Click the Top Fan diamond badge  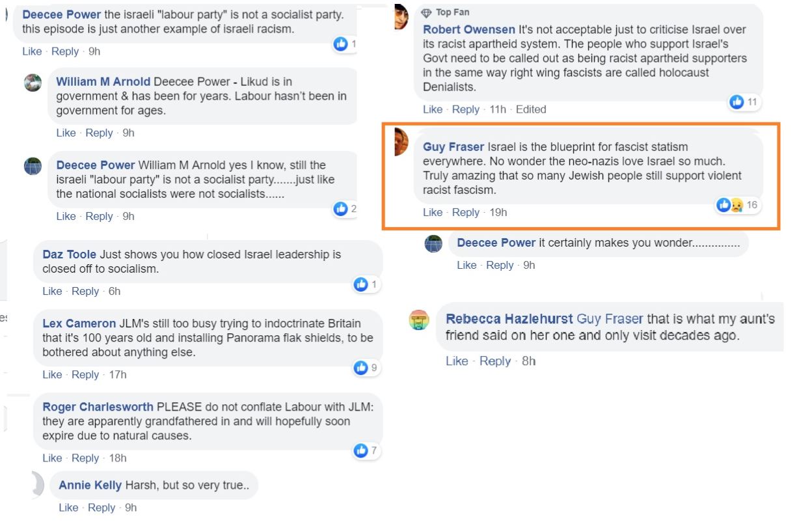pos(427,13)
